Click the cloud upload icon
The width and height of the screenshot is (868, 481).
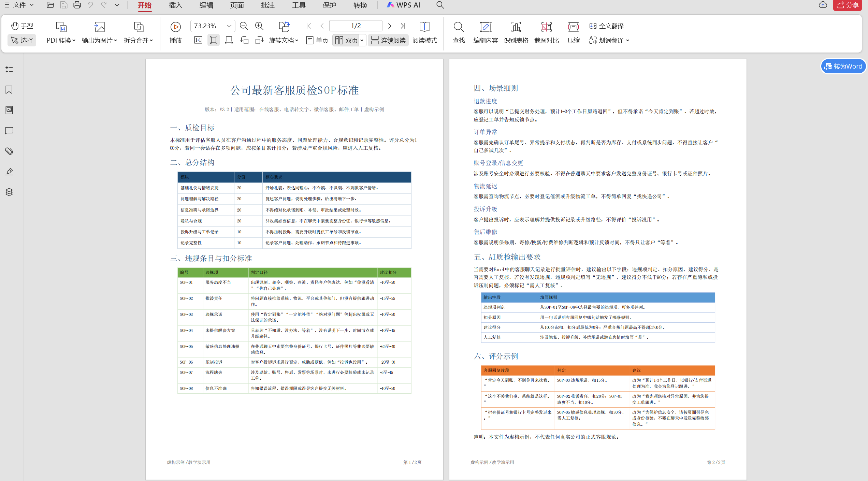tap(823, 5)
